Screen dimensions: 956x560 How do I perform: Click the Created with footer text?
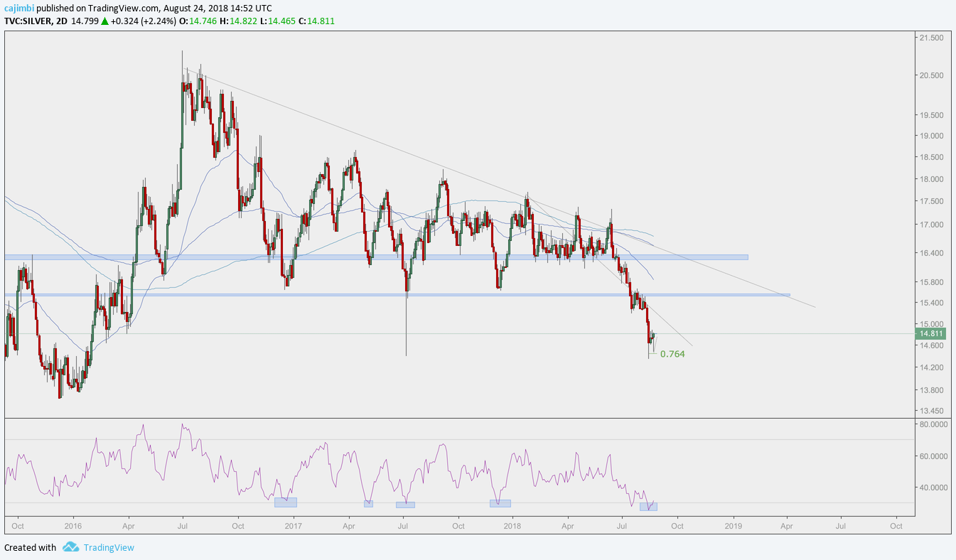[31, 547]
